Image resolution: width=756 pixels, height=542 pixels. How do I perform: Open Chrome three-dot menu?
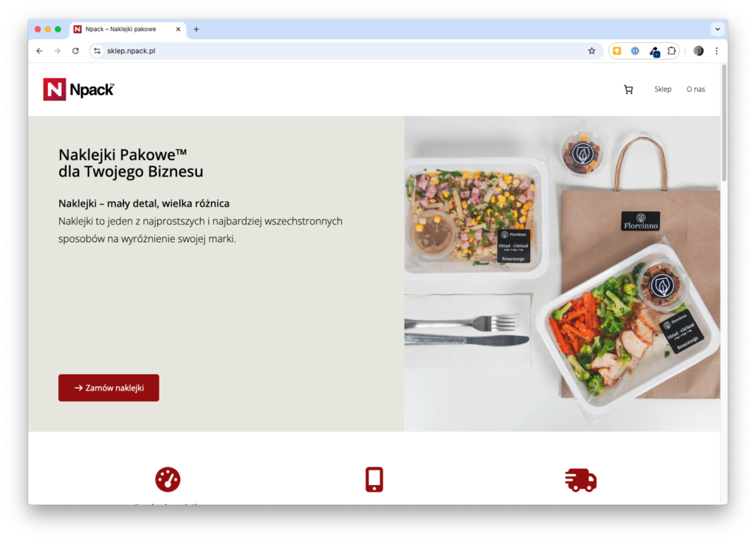pyautogui.click(x=716, y=51)
